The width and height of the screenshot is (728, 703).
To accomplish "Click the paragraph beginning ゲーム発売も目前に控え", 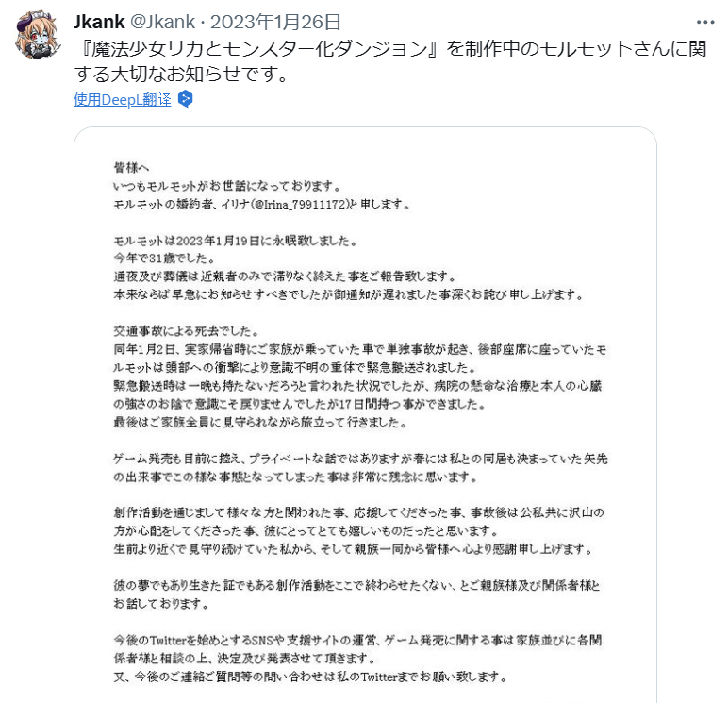I will pyautogui.click(x=357, y=464).
